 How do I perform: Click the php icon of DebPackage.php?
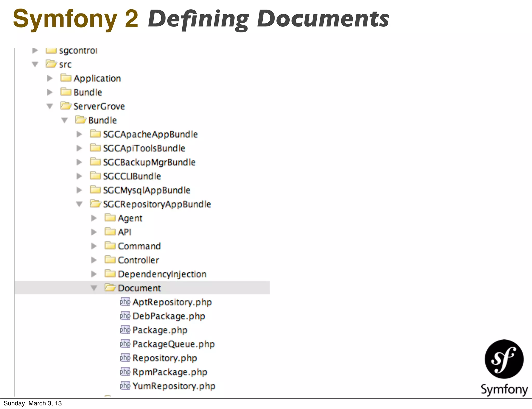pos(125,316)
